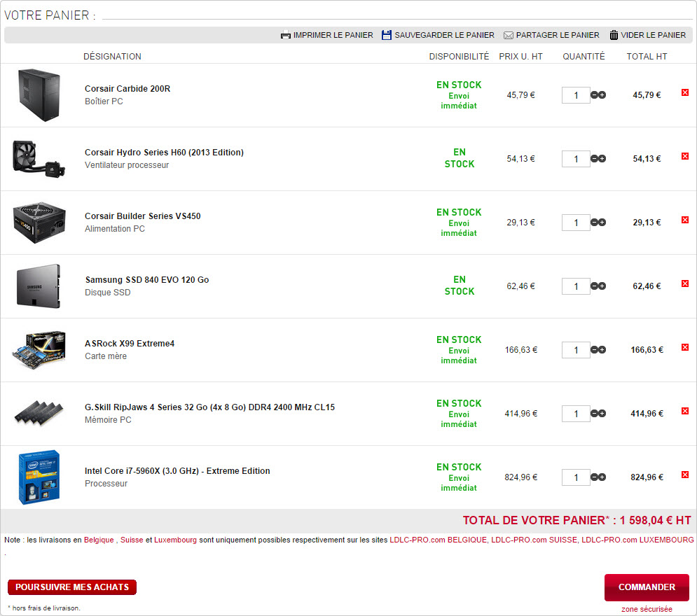Place the order with Commander
The image size is (697, 616).
(647, 587)
